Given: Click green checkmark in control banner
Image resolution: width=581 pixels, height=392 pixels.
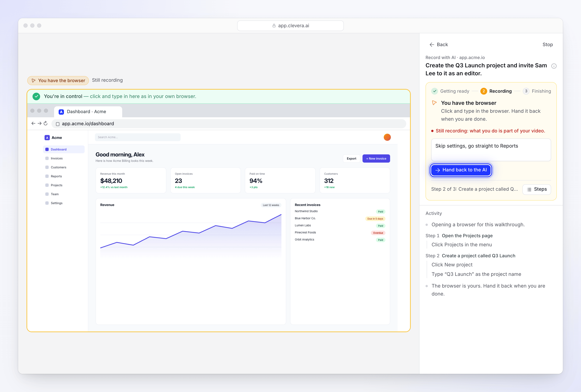Looking at the screenshot, I should click(x=36, y=96).
